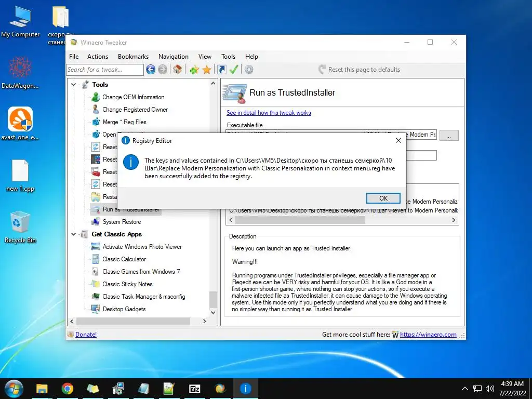
Task: Click OK in Registry Editor dialog
Action: coord(383,198)
